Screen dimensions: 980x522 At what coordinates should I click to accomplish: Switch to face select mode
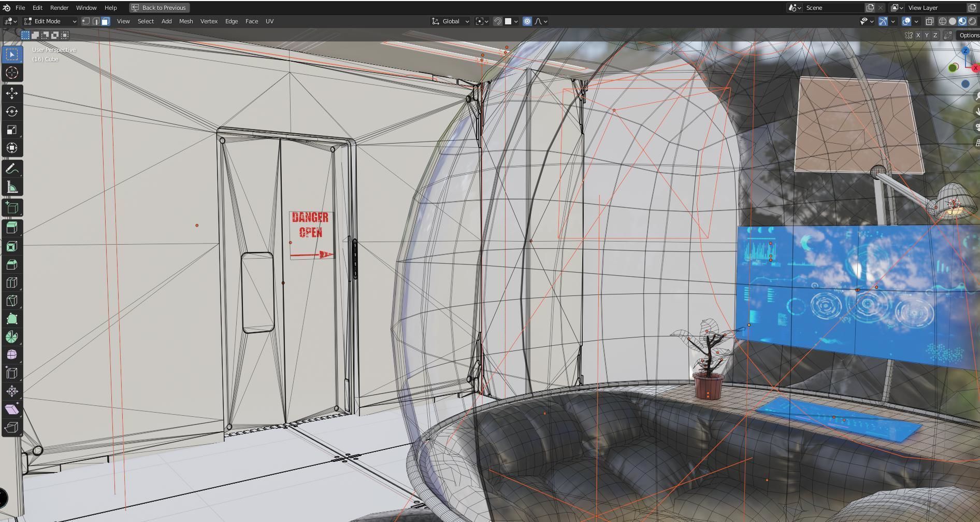(105, 21)
